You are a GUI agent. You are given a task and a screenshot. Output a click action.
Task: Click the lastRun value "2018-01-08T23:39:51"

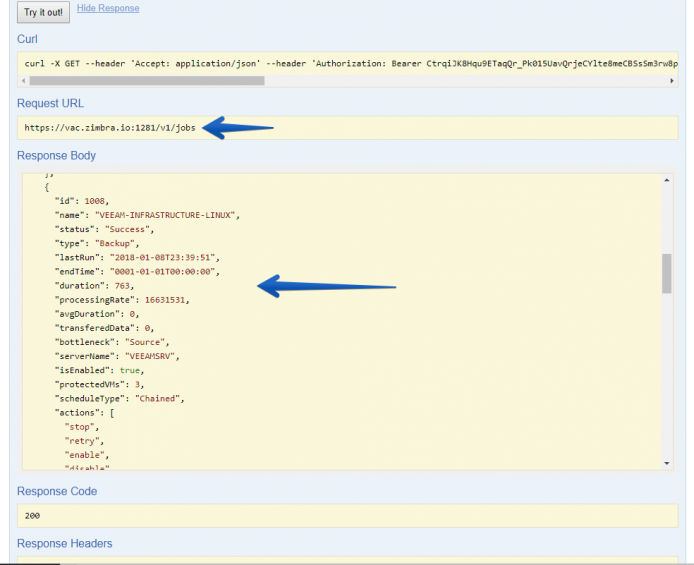162,258
